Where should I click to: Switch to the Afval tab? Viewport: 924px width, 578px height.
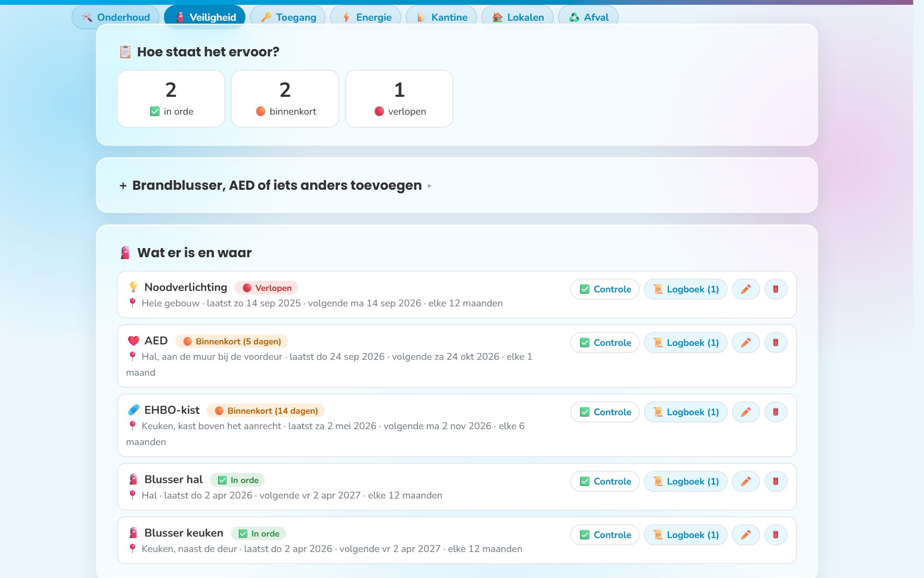click(588, 17)
